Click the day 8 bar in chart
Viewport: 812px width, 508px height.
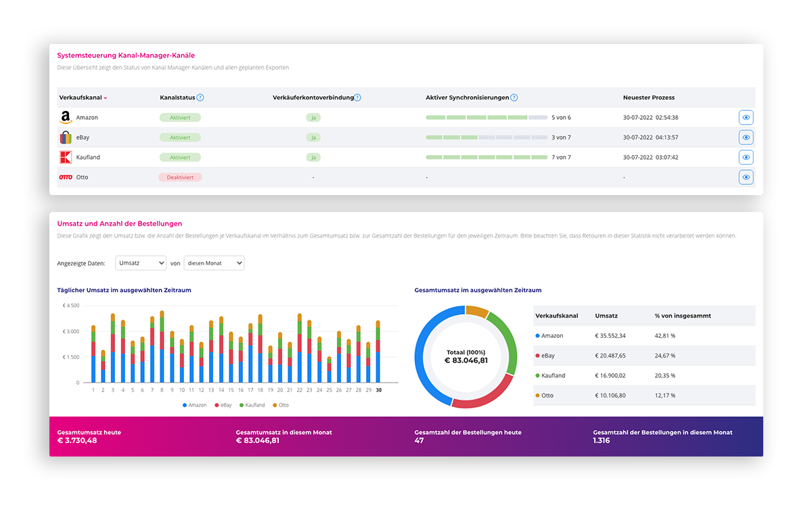(162, 347)
